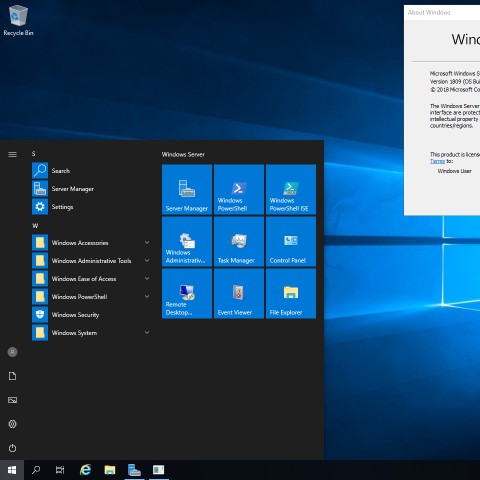This screenshot has width=480, height=480.
Task: Click the taskbar search magnifier
Action: pos(36,470)
